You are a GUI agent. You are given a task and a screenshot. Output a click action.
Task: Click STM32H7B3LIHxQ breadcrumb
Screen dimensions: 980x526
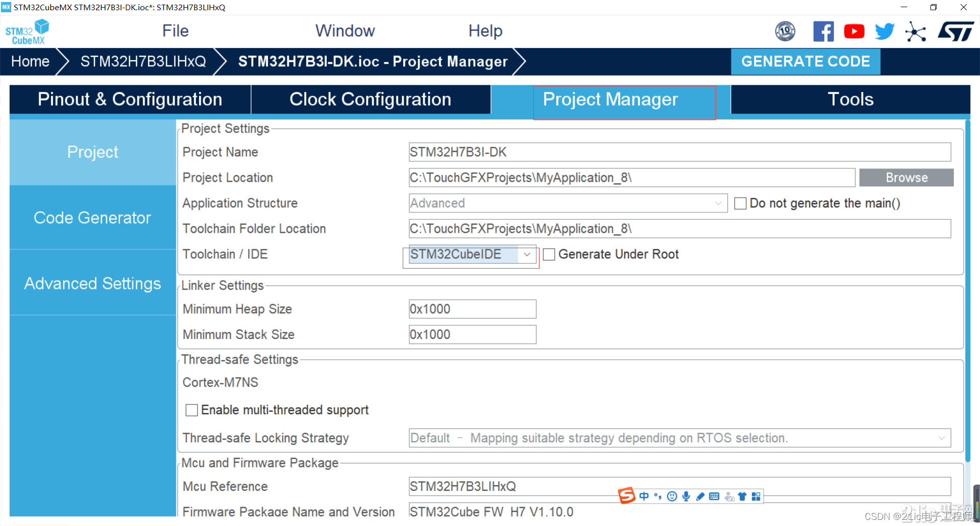click(143, 62)
